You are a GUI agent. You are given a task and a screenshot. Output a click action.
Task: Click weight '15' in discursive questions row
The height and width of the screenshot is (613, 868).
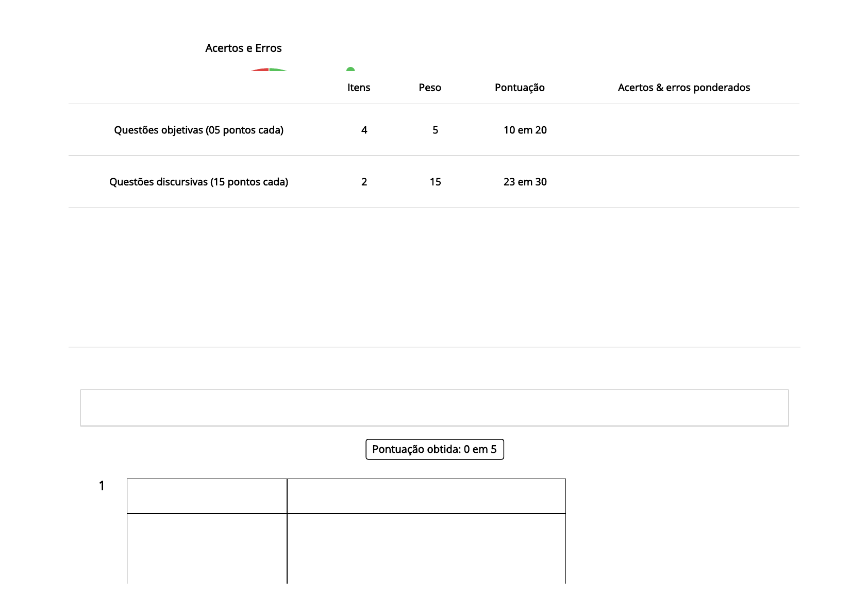(435, 182)
